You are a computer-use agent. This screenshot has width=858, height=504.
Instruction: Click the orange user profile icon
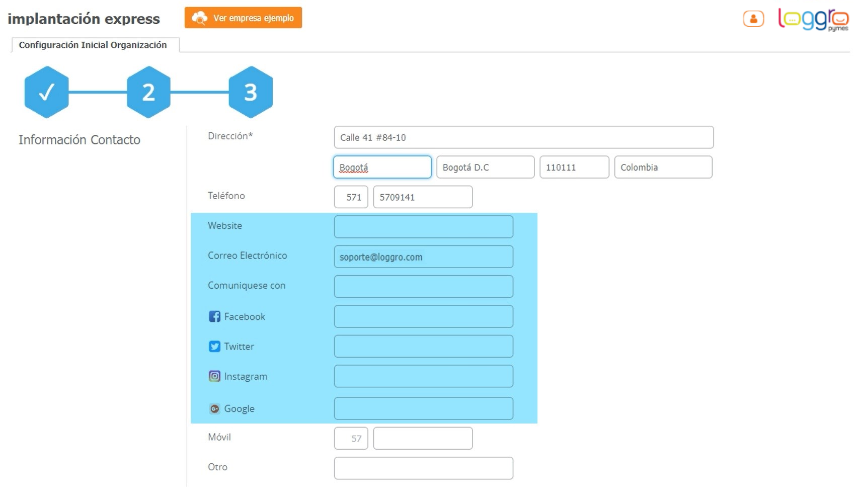(x=753, y=19)
